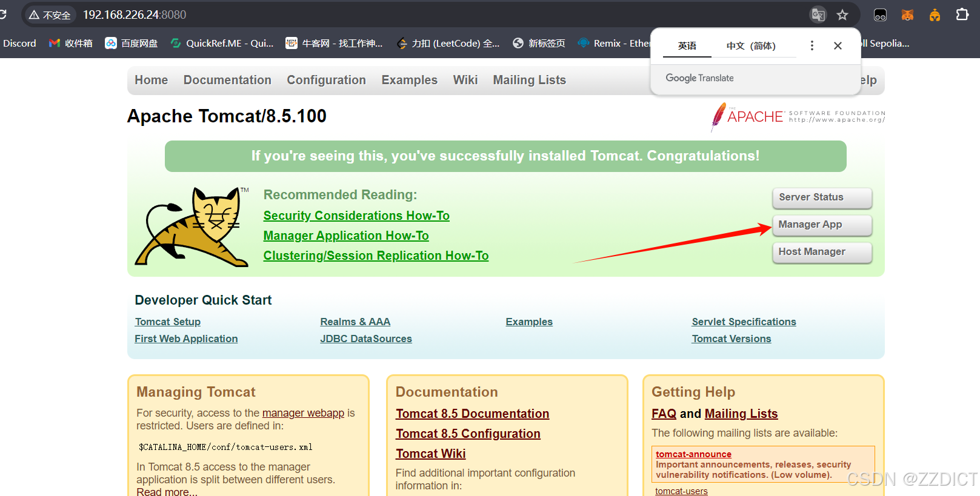Click the Google Translate icon in address bar

[818, 15]
